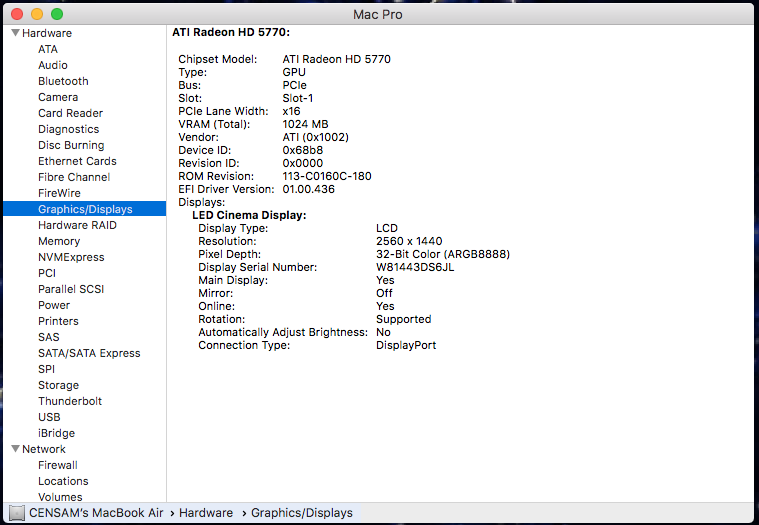
Task: Click the ATI Radeon HD 5770 heading
Action: coord(231,32)
